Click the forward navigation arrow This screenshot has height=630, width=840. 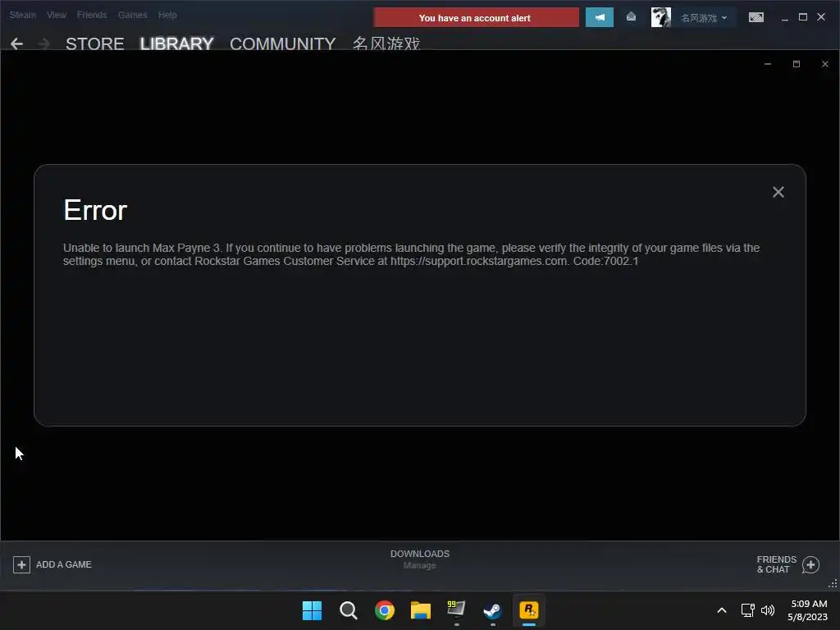(x=44, y=43)
